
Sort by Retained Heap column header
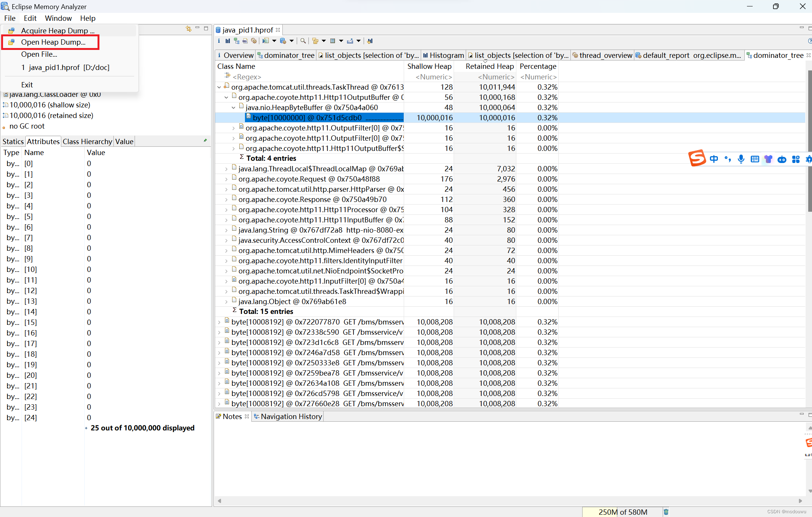489,66
